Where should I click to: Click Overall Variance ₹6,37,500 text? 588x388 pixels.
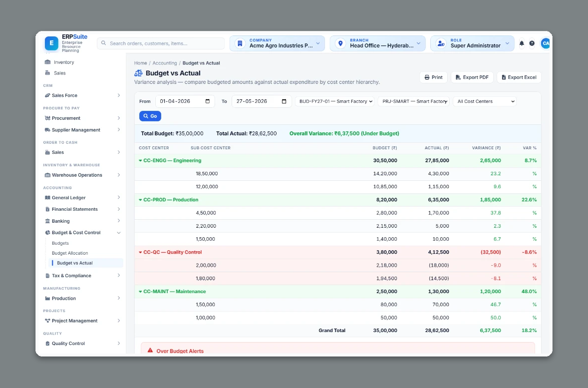(344, 134)
